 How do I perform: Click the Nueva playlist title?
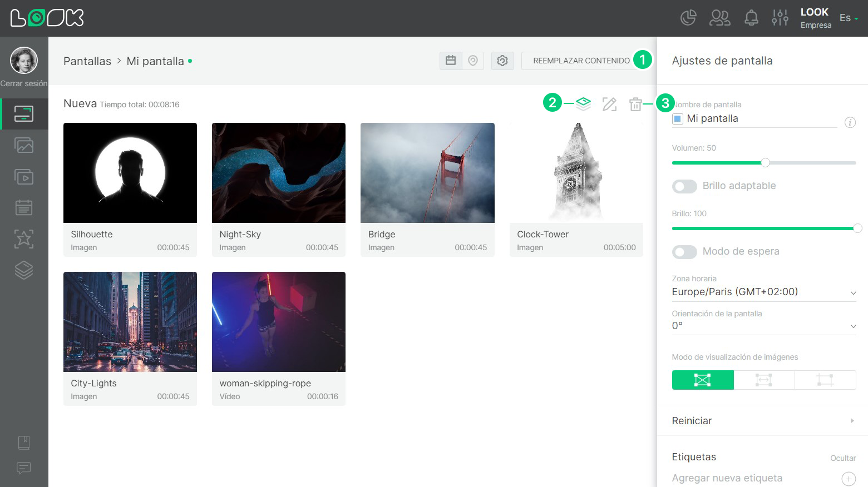[x=80, y=103]
